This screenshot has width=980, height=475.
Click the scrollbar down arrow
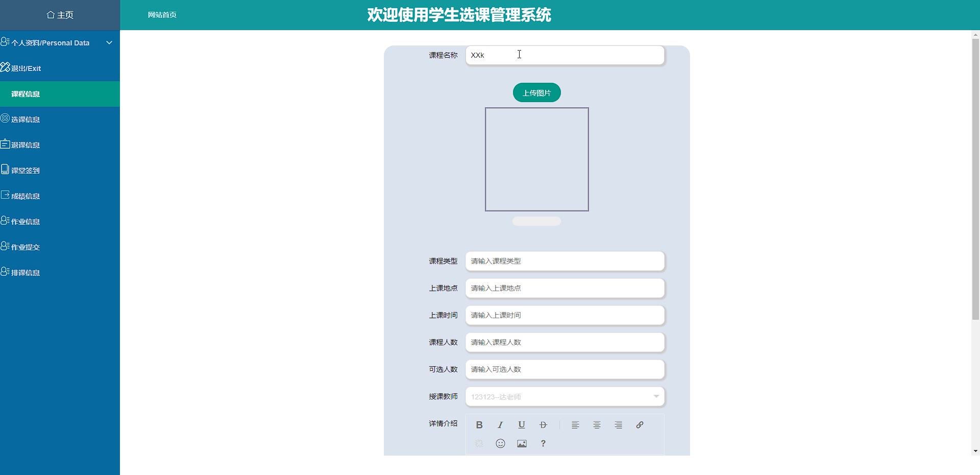975,451
